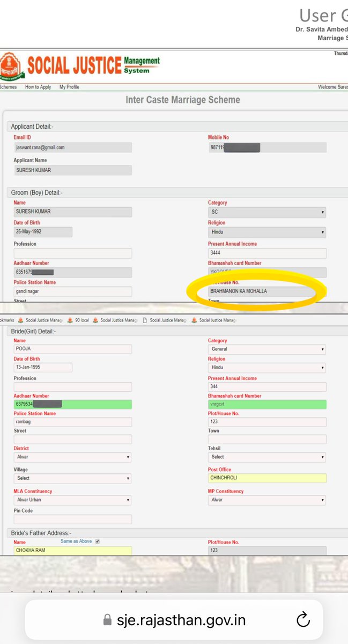The height and width of the screenshot is (644, 348).
Task: Click the groom's Bhamashah card Number field
Action: click(x=267, y=272)
